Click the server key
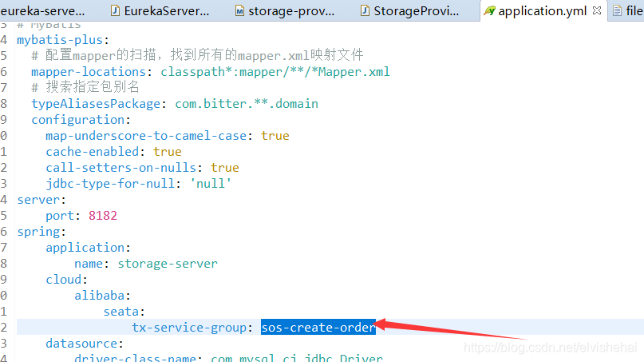 point(38,200)
